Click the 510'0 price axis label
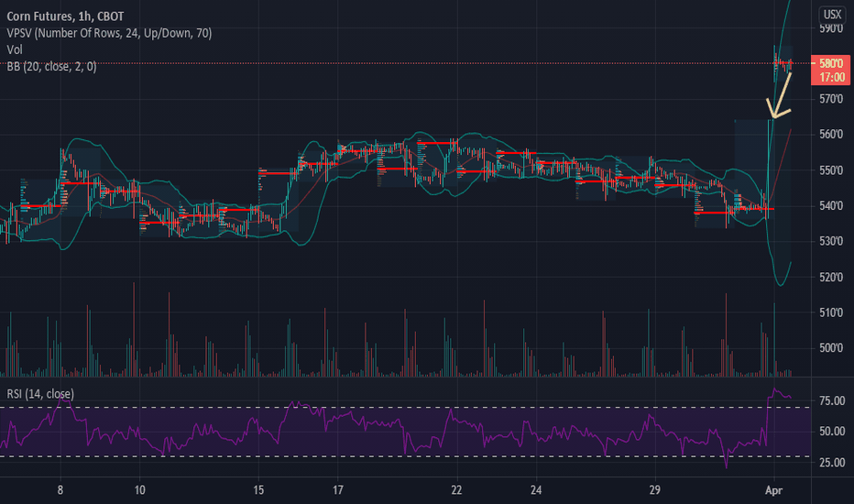 pos(831,312)
